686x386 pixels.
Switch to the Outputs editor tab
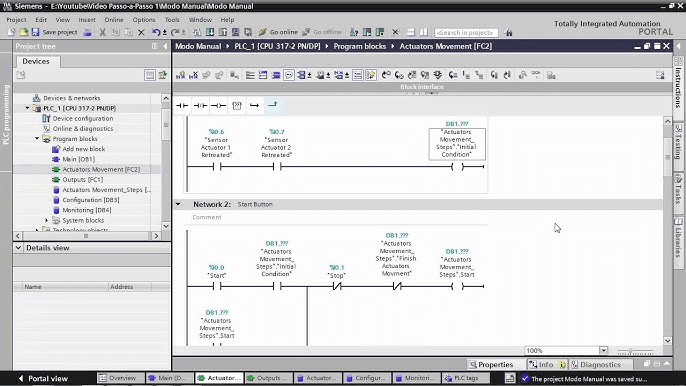267,378
